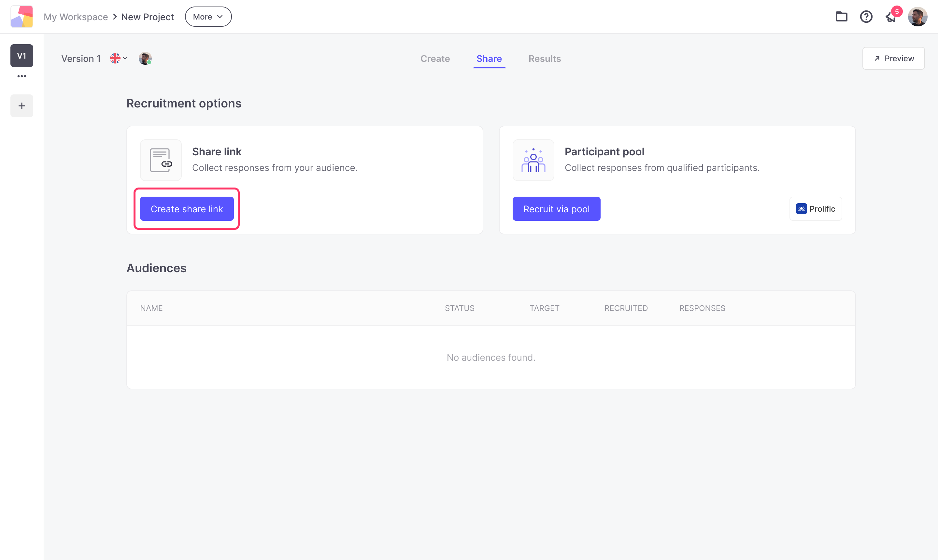Click the STATUS column header
The width and height of the screenshot is (938, 560).
tap(459, 308)
